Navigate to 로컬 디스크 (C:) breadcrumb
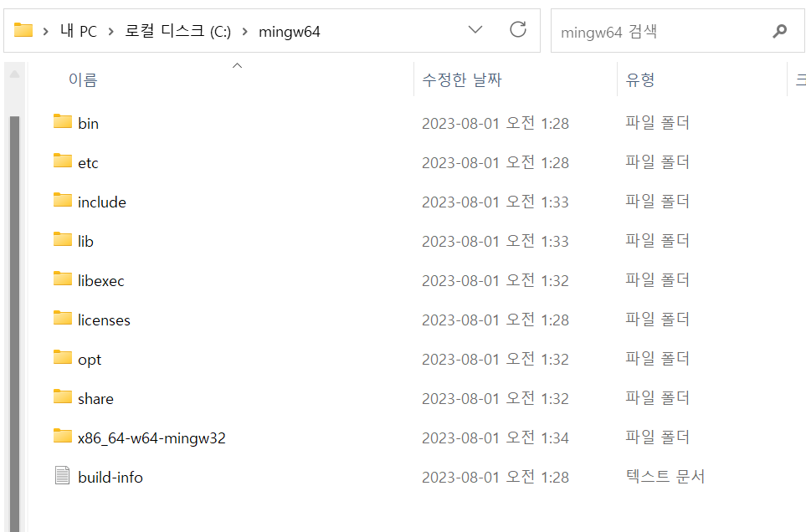 (x=177, y=31)
